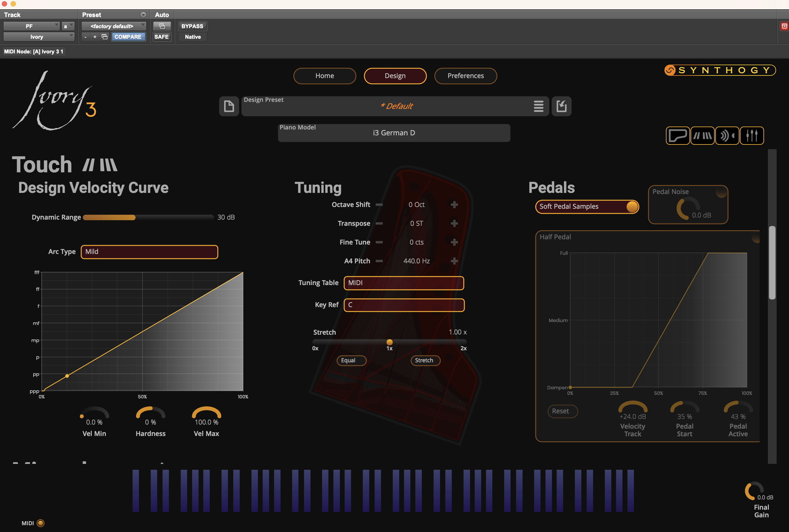Click the Synthogy logo
Viewport: 789px width, 532px height.
[x=720, y=70]
